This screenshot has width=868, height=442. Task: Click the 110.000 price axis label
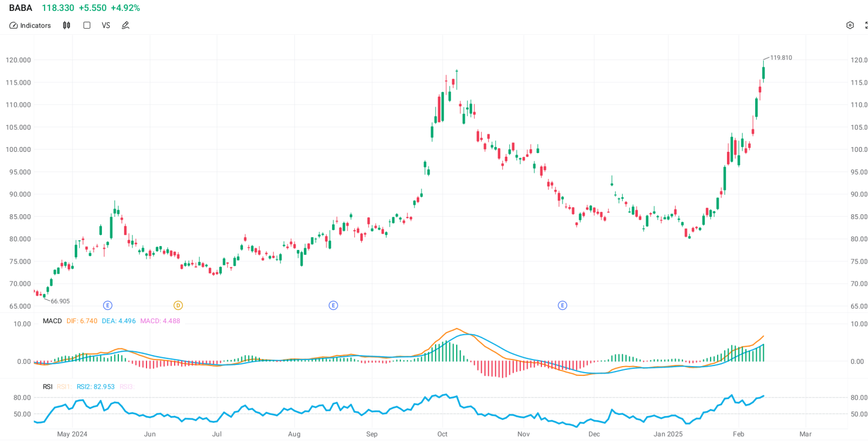(x=18, y=105)
